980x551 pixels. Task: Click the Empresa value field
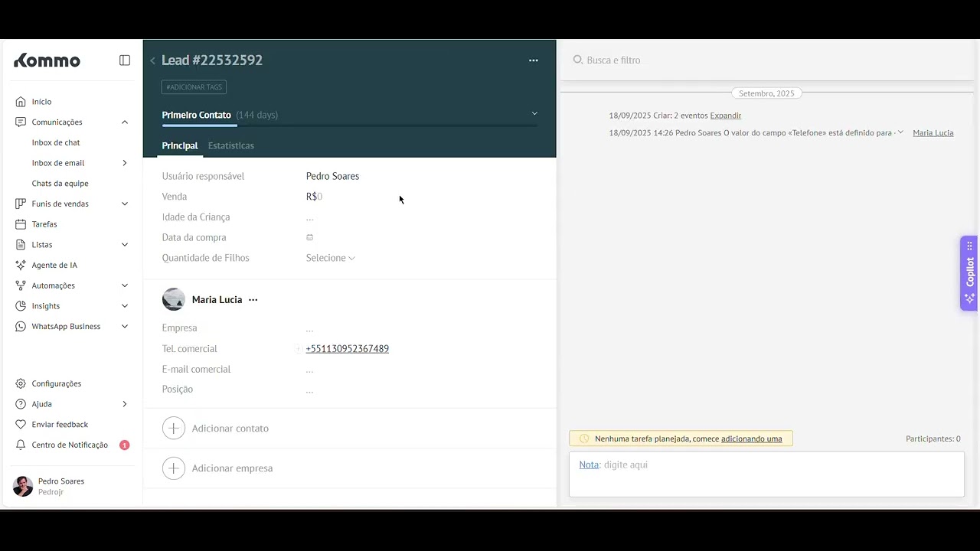tap(309, 328)
